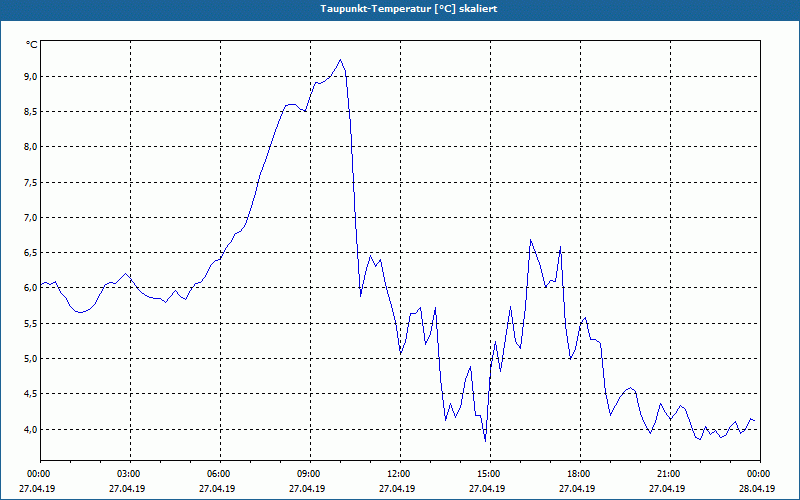Select the "5,0" y-axis label
The image size is (800, 500).
[x=31, y=359]
